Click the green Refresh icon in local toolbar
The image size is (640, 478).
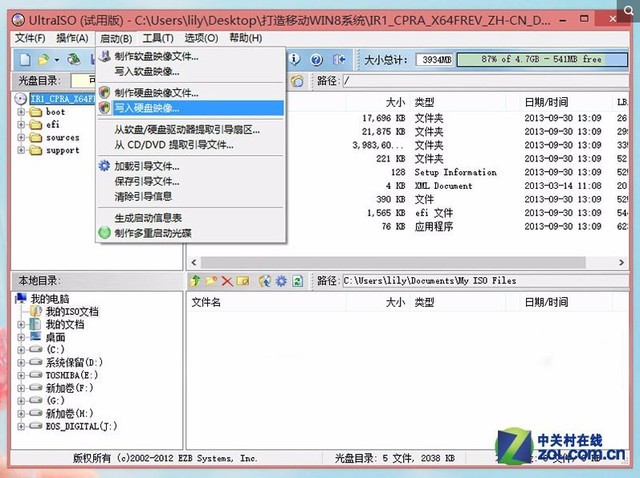298,281
